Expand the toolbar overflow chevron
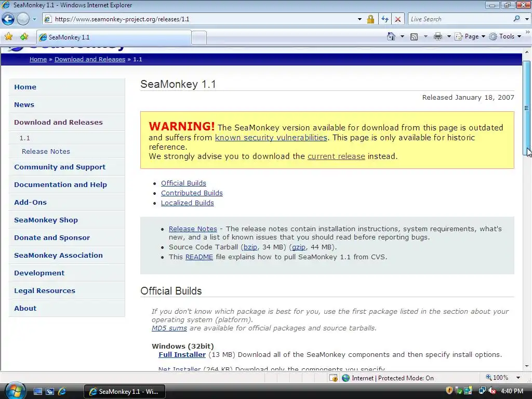 (x=528, y=32)
